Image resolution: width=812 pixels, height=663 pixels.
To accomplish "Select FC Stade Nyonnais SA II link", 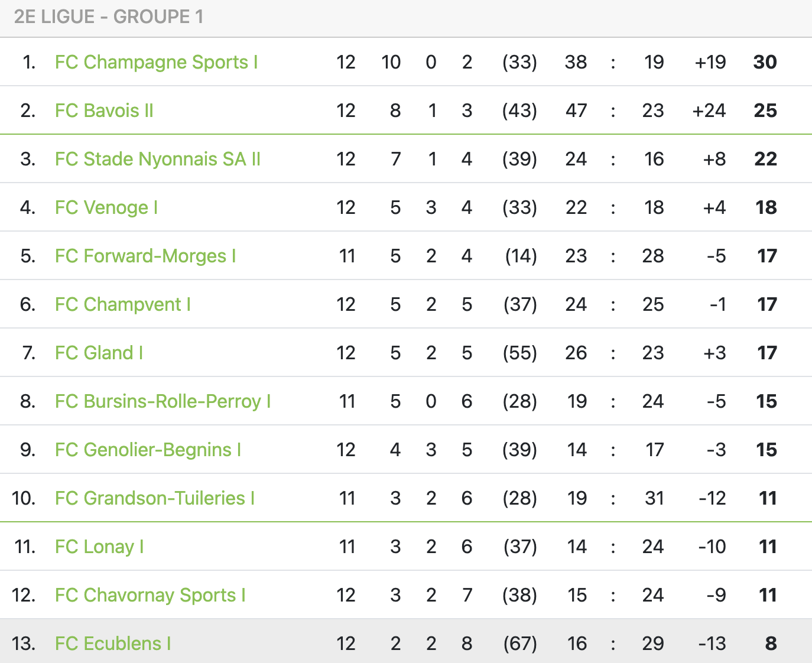I will coord(158,159).
